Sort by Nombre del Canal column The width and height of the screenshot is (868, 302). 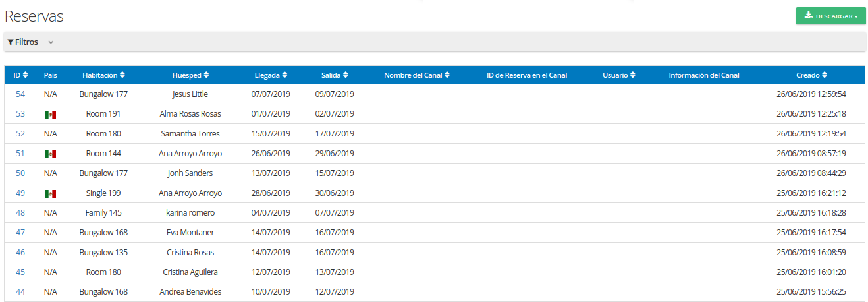417,75
